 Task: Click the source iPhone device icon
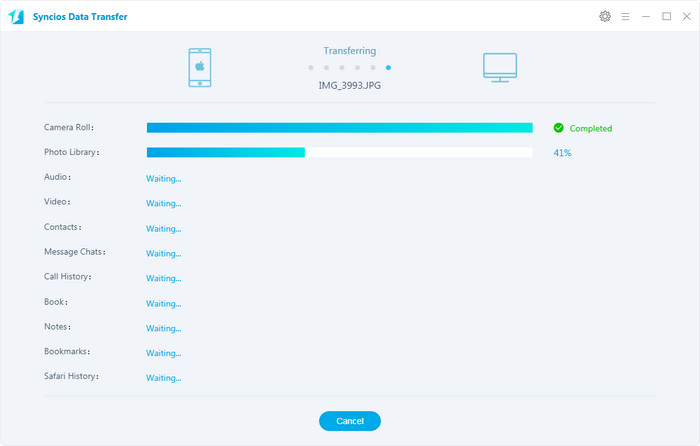tap(200, 68)
